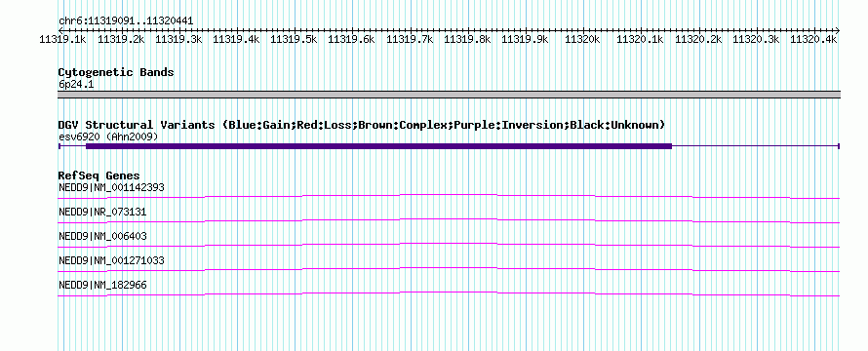The height and width of the screenshot is (351, 868).
Task: Click the 11320.1k ruler tick label
Action: click(640, 39)
